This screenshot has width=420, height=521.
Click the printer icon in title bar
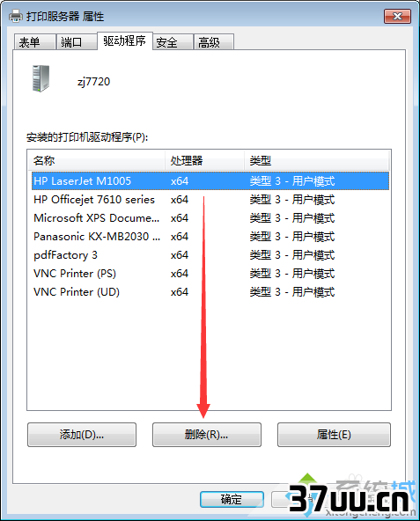point(15,16)
